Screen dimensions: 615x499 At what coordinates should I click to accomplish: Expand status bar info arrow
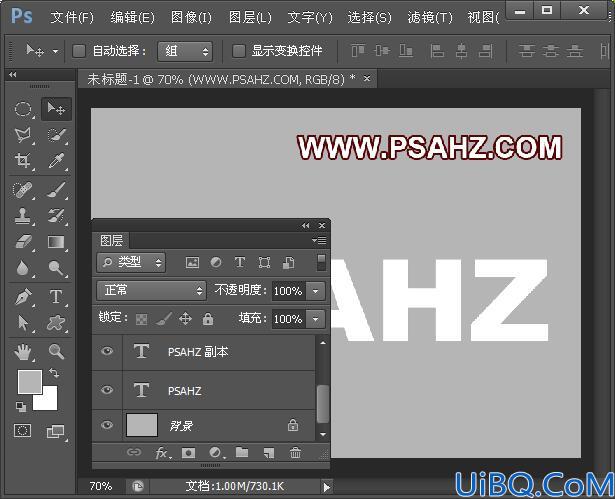click(326, 487)
